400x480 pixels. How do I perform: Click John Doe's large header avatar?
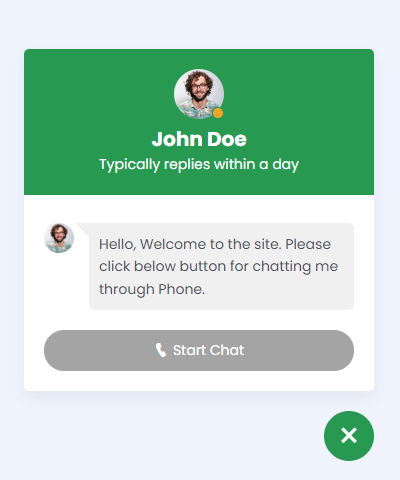click(199, 94)
